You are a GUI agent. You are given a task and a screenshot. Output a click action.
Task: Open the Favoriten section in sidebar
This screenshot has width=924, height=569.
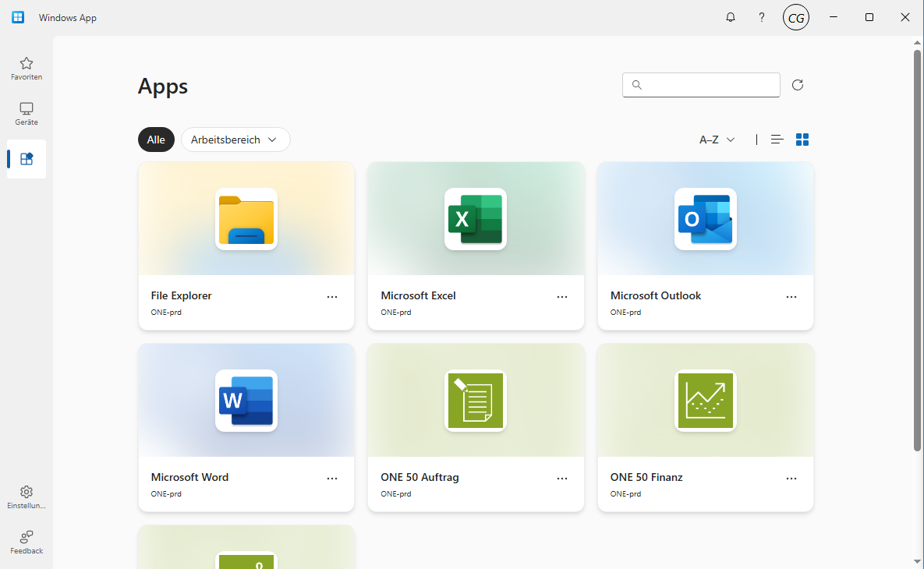[x=27, y=69]
